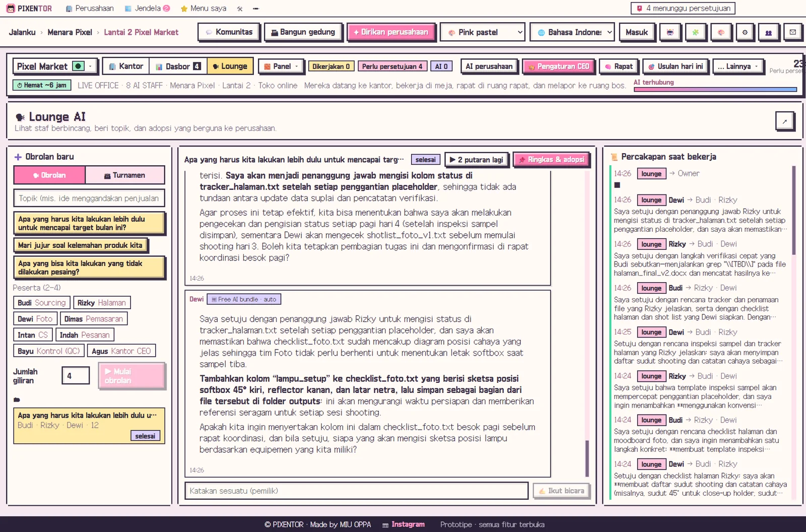
Task: Toggle participant Budi Sourcing
Action: (x=41, y=303)
